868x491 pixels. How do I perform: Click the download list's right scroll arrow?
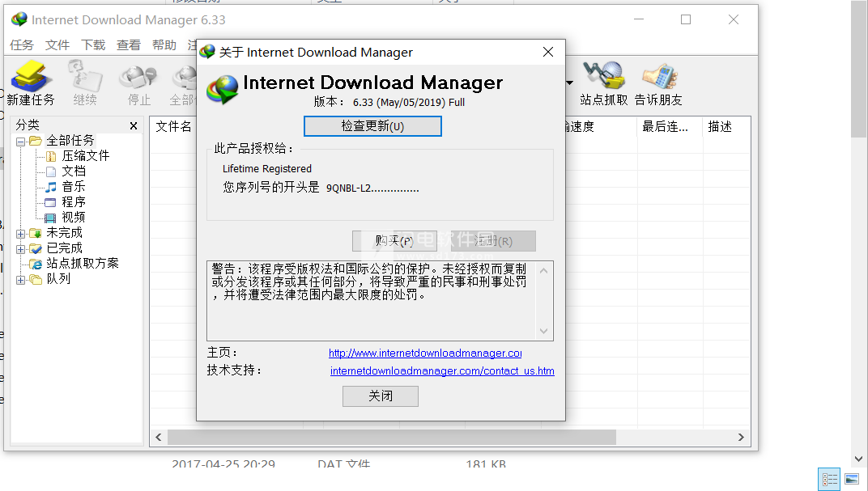[741, 438]
